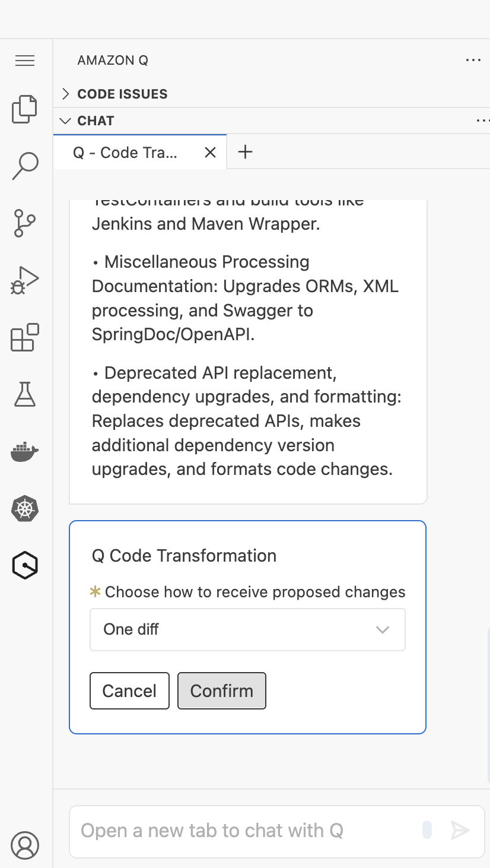Confirm the Q Code Transformation choice
The image size is (490, 868).
point(221,690)
